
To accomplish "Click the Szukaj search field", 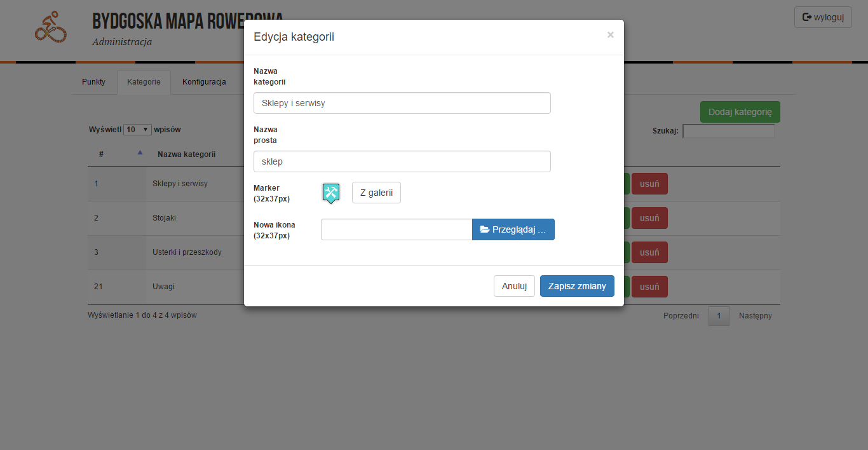I will coord(728,132).
